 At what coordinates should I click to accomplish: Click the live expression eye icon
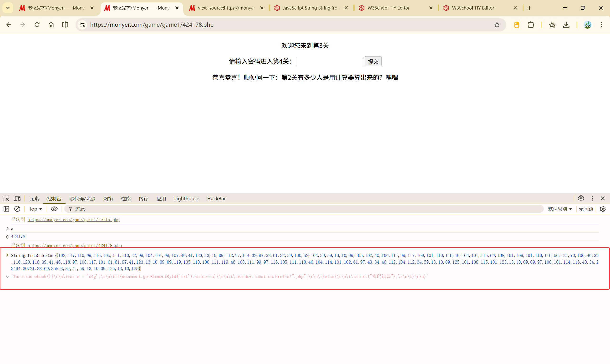click(54, 209)
